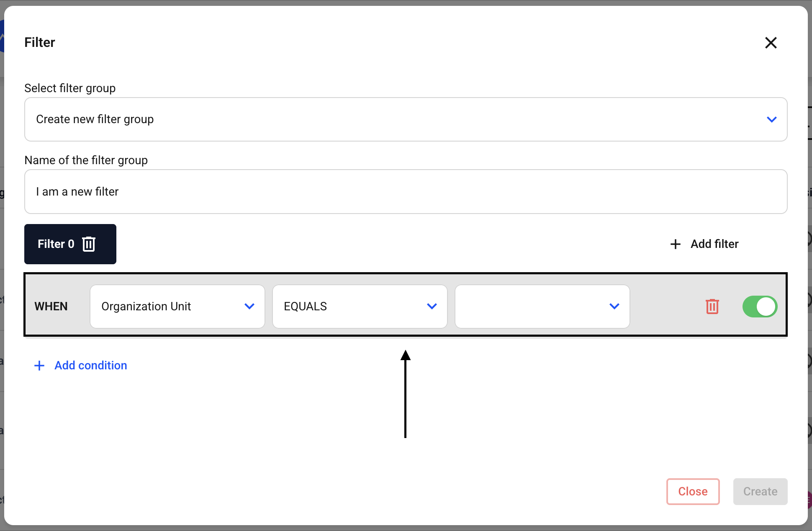Image resolution: width=812 pixels, height=531 pixels.
Task: Click chevron arrow in EQUALS dropdown
Action: tap(432, 307)
